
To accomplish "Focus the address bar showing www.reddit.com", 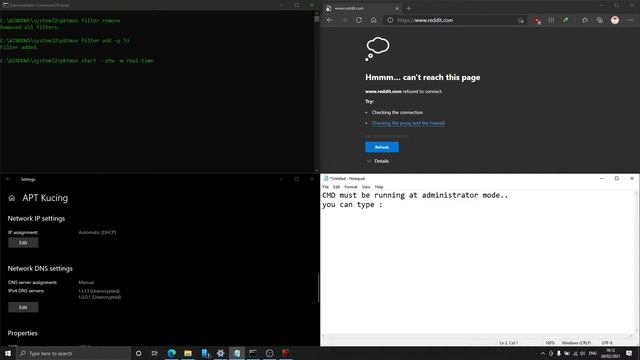I will point(455,20).
